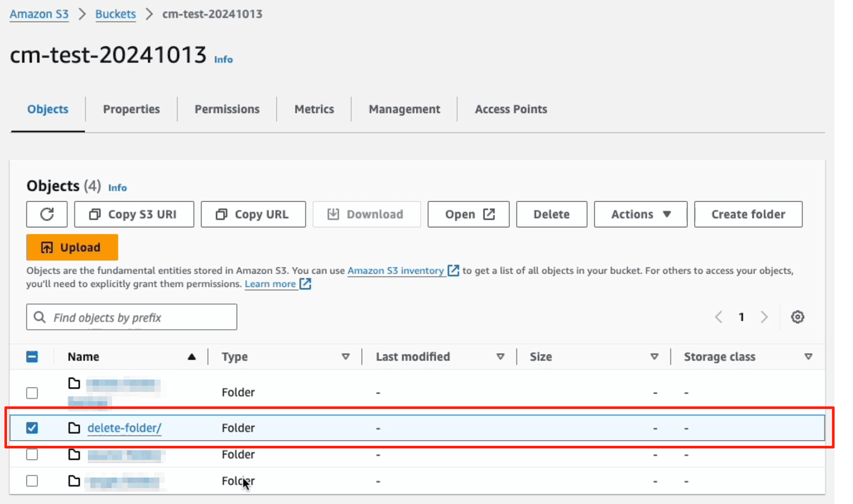Viewport: 853px width, 504px height.
Task: Click the orange Upload button
Action: pos(72,247)
